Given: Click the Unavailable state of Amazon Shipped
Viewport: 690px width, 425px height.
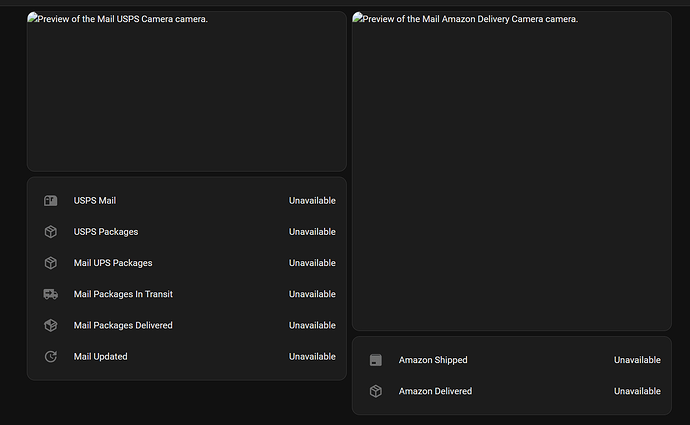Looking at the screenshot, I should click(x=637, y=360).
